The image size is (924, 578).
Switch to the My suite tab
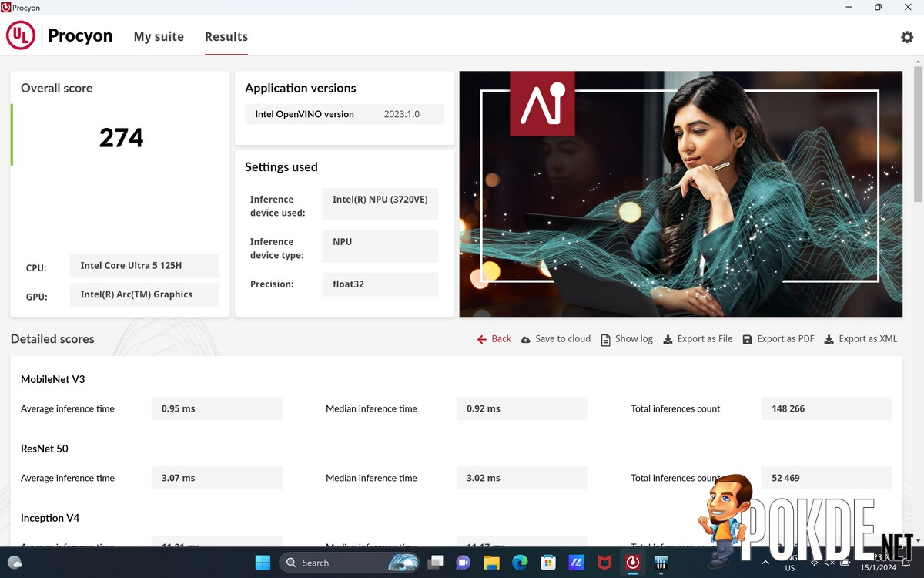coord(159,36)
